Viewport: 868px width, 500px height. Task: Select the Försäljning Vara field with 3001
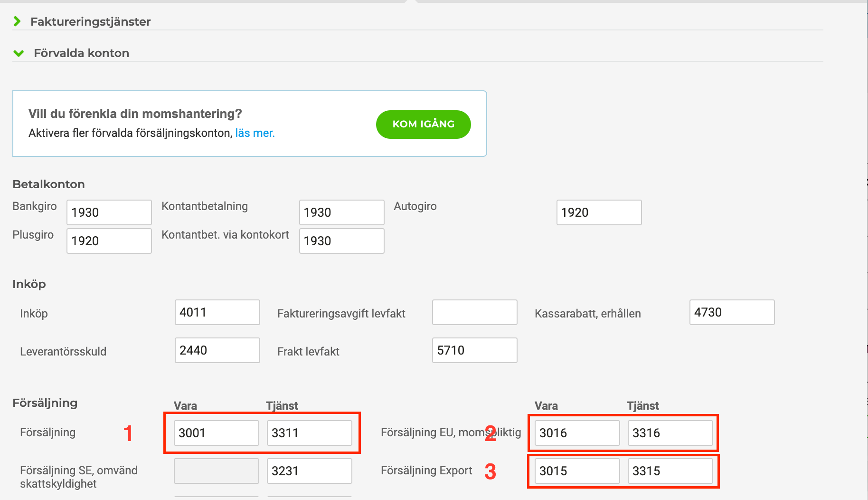tap(215, 433)
